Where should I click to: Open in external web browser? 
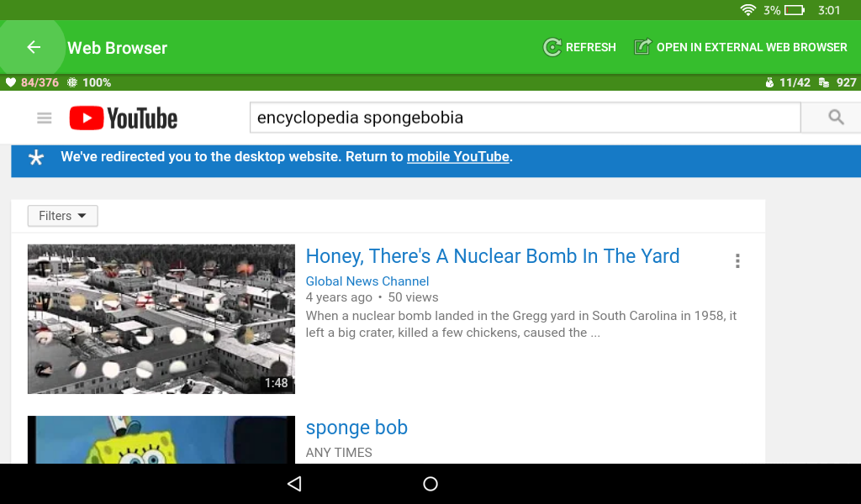[x=740, y=47]
